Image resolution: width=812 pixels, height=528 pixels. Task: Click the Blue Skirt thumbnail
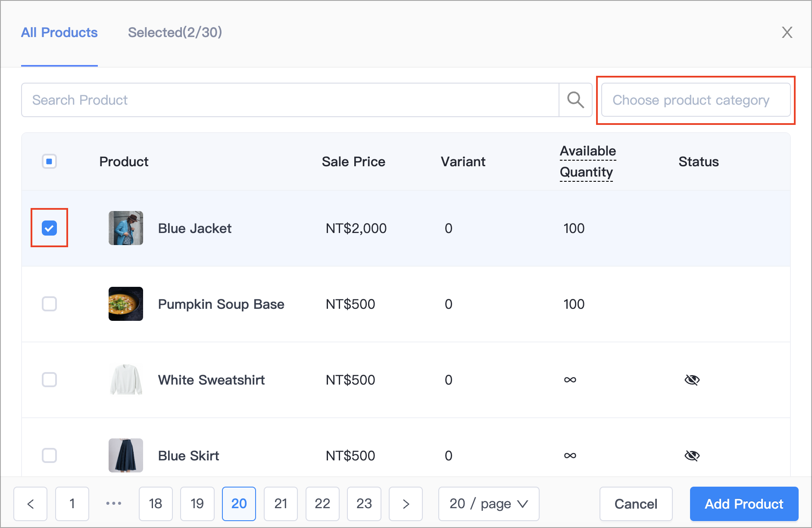coord(126,456)
